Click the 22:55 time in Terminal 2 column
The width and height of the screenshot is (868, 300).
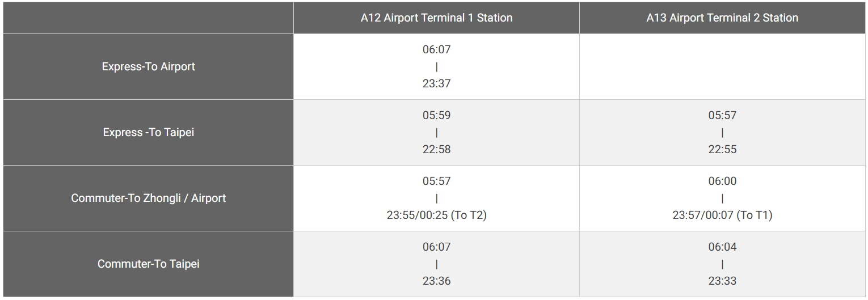pyautogui.click(x=722, y=149)
